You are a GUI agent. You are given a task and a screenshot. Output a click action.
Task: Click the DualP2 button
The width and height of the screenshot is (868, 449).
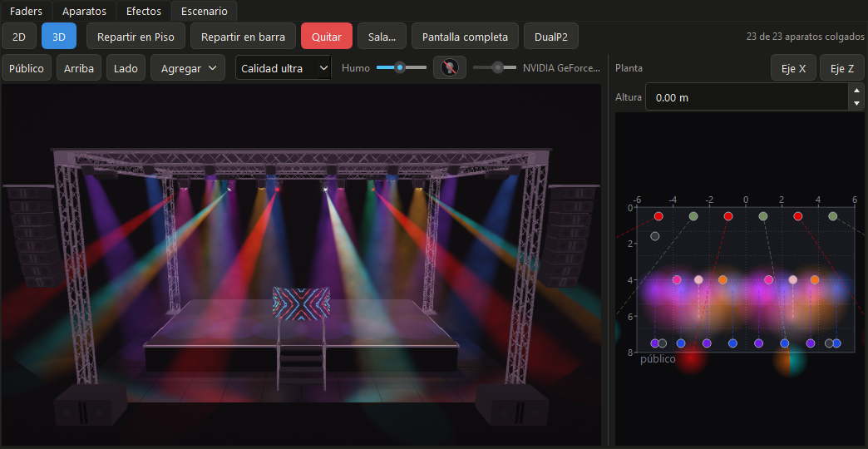click(551, 37)
